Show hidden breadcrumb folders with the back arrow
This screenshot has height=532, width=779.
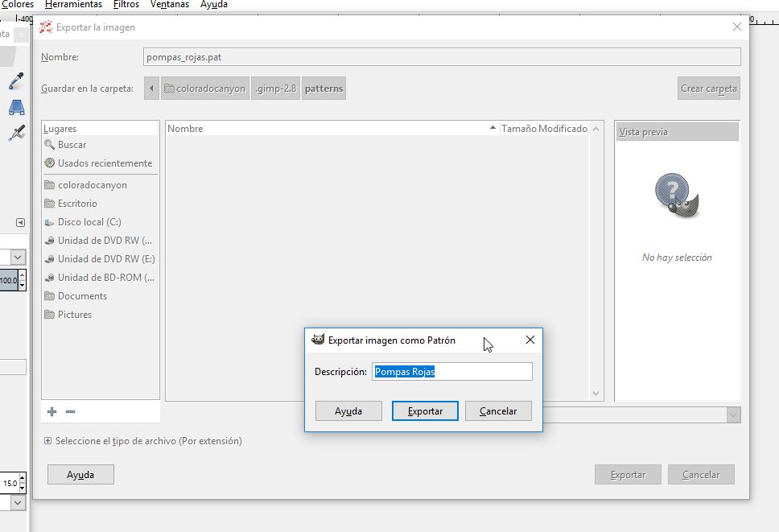point(151,88)
